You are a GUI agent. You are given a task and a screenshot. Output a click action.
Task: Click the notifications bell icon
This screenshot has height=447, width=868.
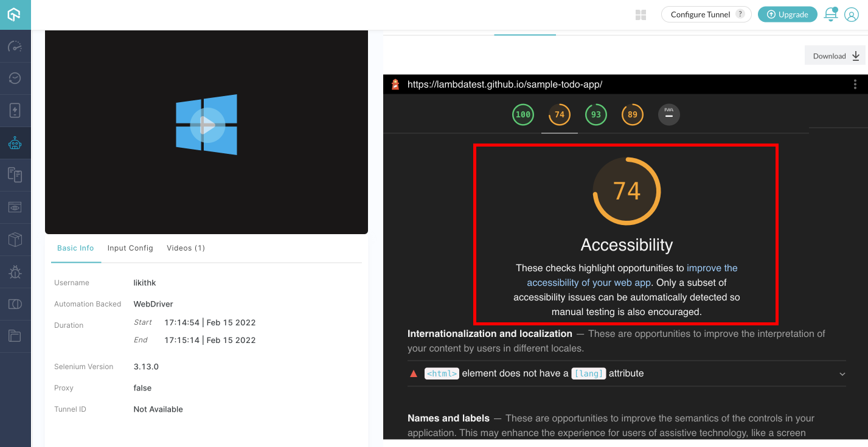(x=830, y=15)
